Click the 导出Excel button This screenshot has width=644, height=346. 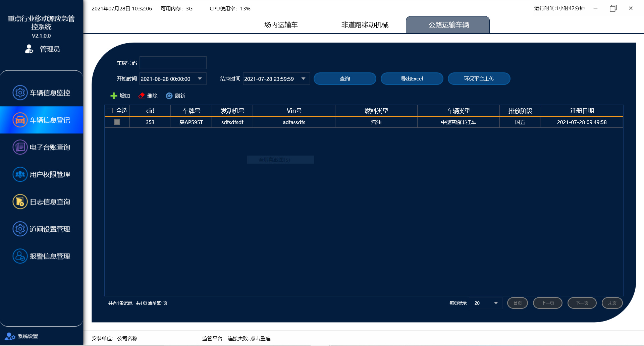[412, 79]
